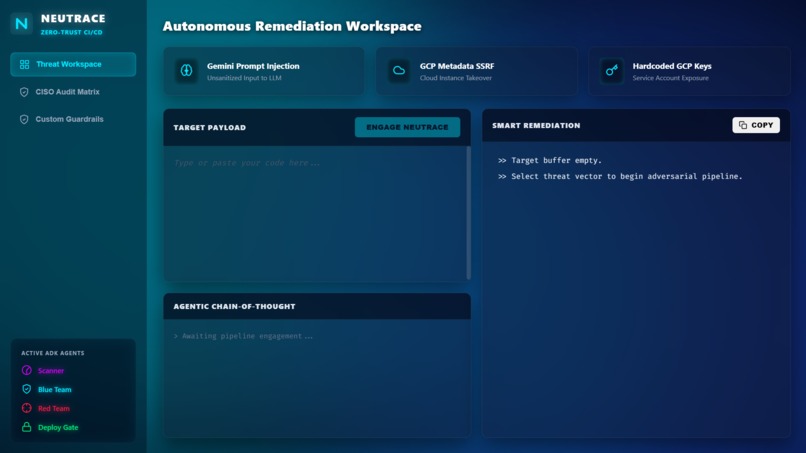Click the Neutrace N logo icon

[22, 24]
